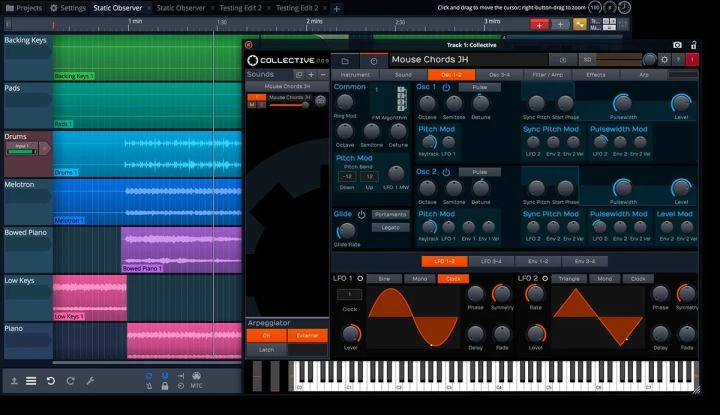Screen dimensions: 720x415
Task: Click the MIDI connector icon above MTC
Action: (x=197, y=376)
